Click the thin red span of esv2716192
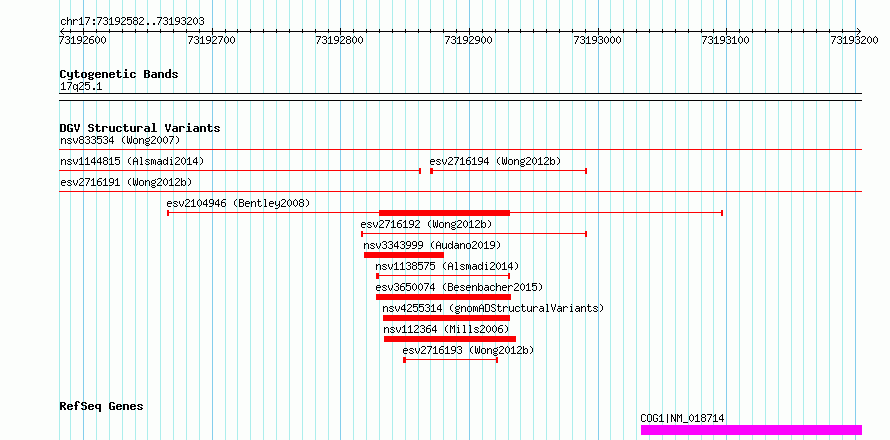890x440 pixels. click(x=474, y=234)
